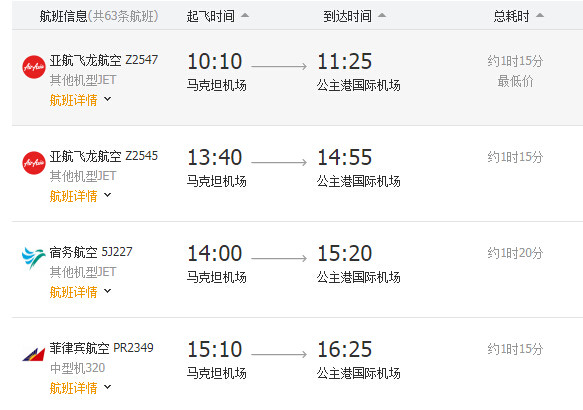Click 起飞时间 column header
This screenshot has width=583, height=410.
click(x=210, y=16)
